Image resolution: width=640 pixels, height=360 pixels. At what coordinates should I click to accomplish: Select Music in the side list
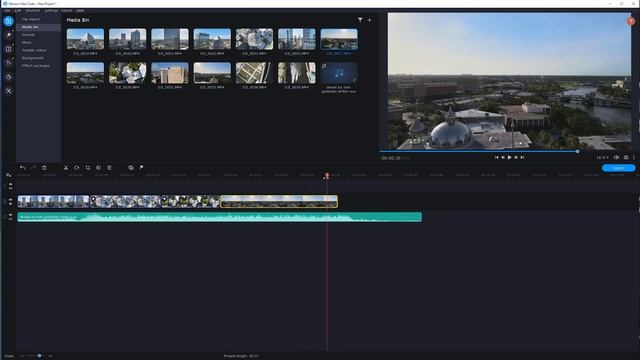point(27,42)
